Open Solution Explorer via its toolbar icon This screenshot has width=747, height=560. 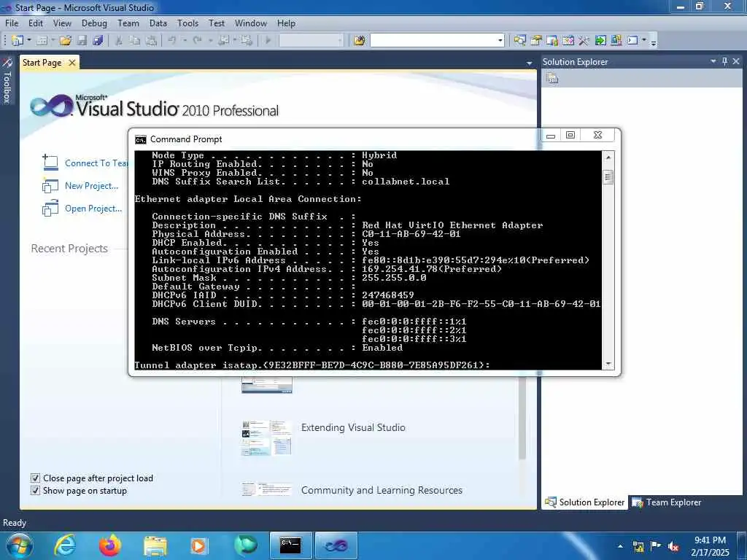pyautogui.click(x=519, y=41)
